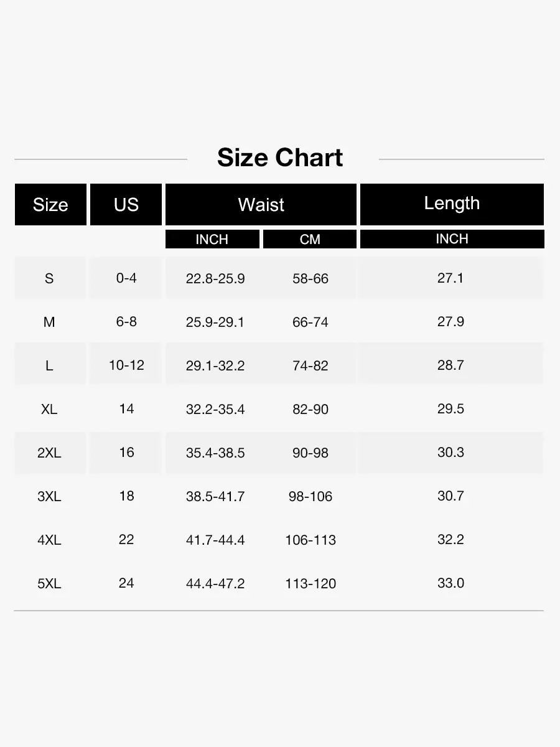The width and height of the screenshot is (560, 747).
Task: Click the Size column header
Action: pyautogui.click(x=50, y=205)
